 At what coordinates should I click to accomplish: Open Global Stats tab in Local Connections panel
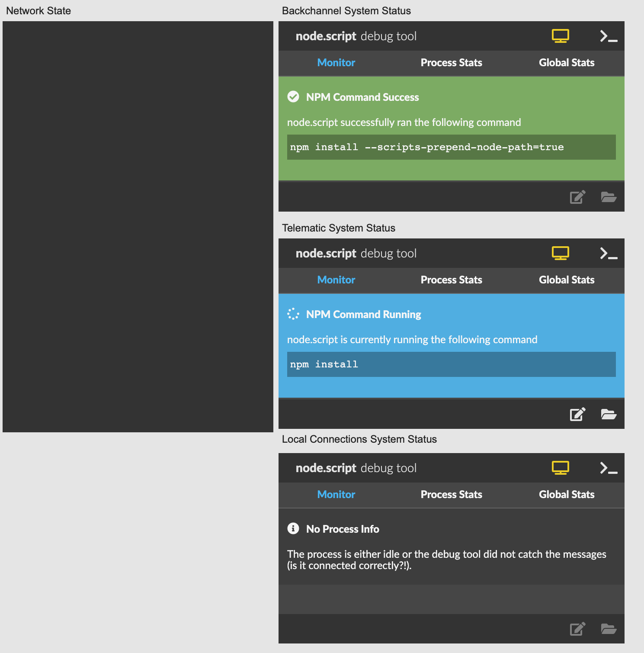click(566, 495)
